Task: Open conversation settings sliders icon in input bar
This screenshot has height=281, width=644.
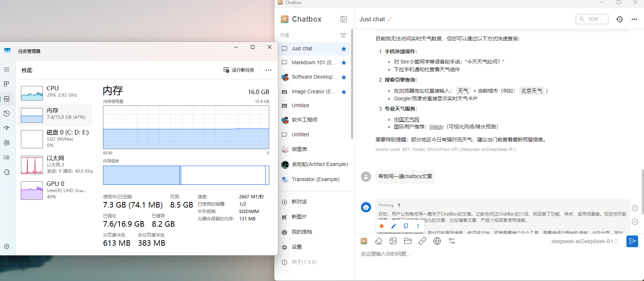Action: [x=452, y=241]
